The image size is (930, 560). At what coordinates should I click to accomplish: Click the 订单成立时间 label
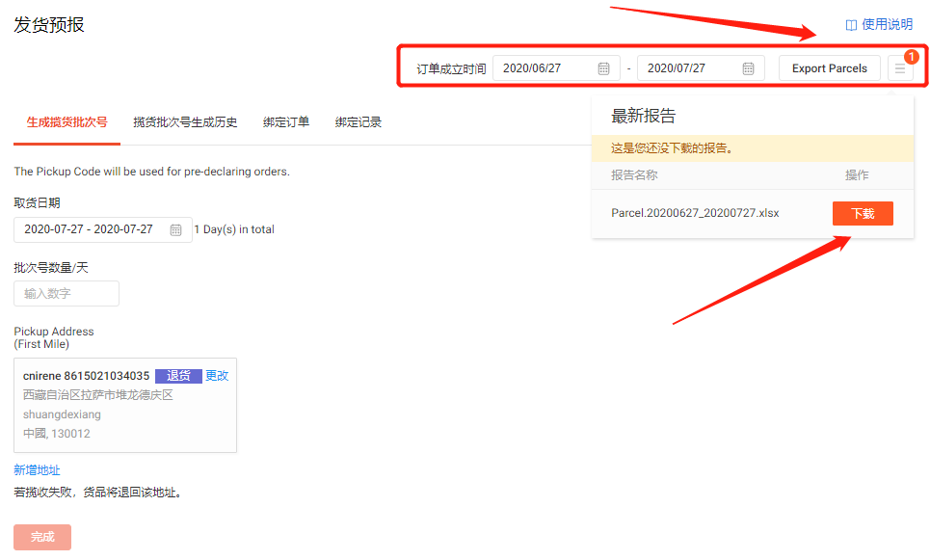(x=451, y=68)
